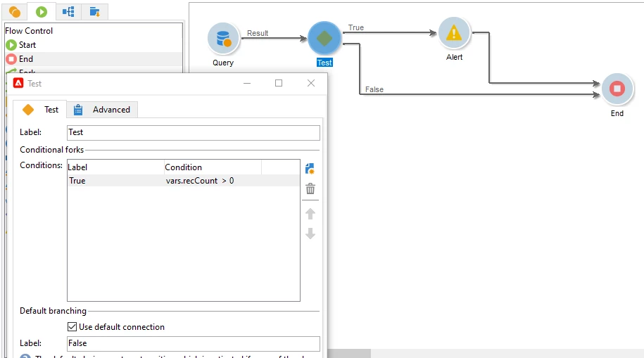Click the vars.recCount > 0 condition cell

pyautogui.click(x=200, y=181)
